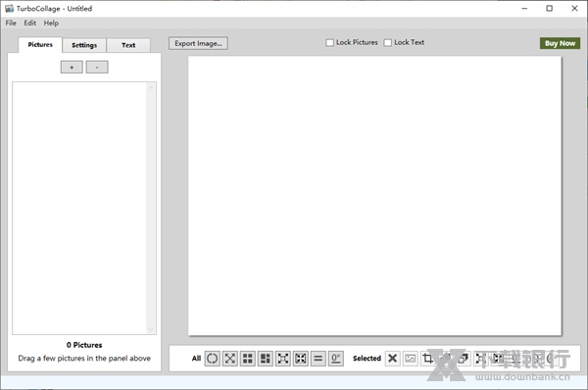Apply the mosaic grid layout icon
588x390 pixels.
click(266, 359)
